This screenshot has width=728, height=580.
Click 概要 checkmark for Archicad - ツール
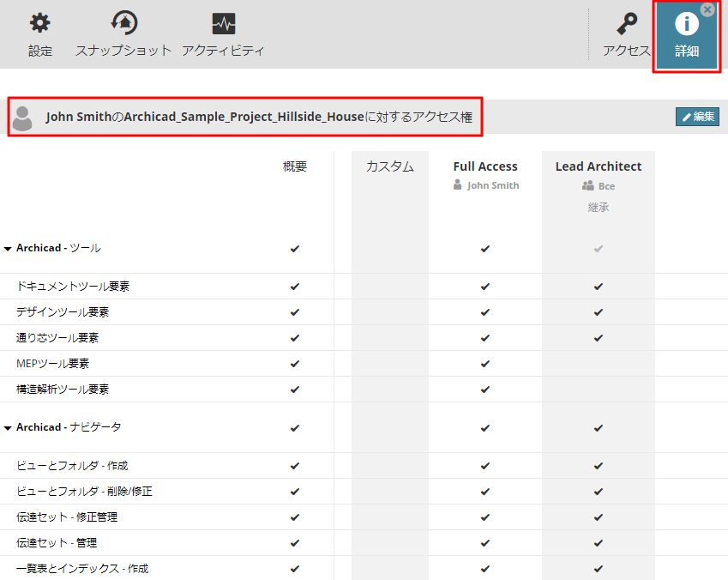point(295,249)
